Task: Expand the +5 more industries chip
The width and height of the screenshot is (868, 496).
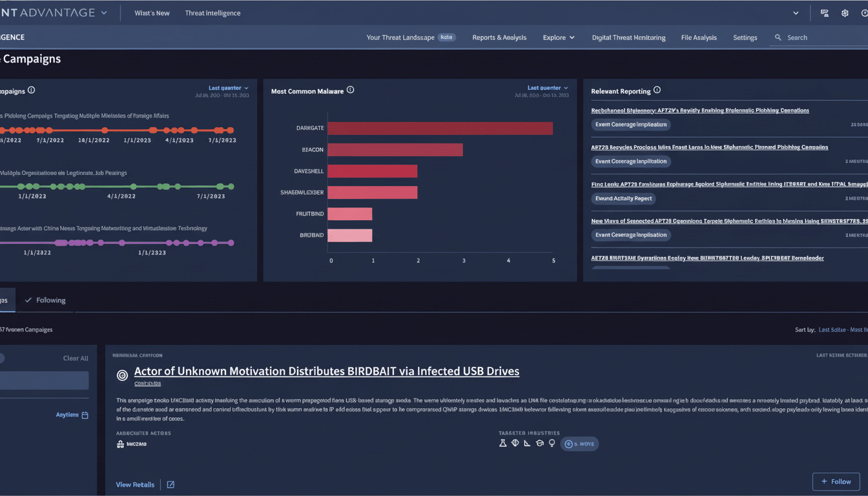Action: click(x=579, y=444)
